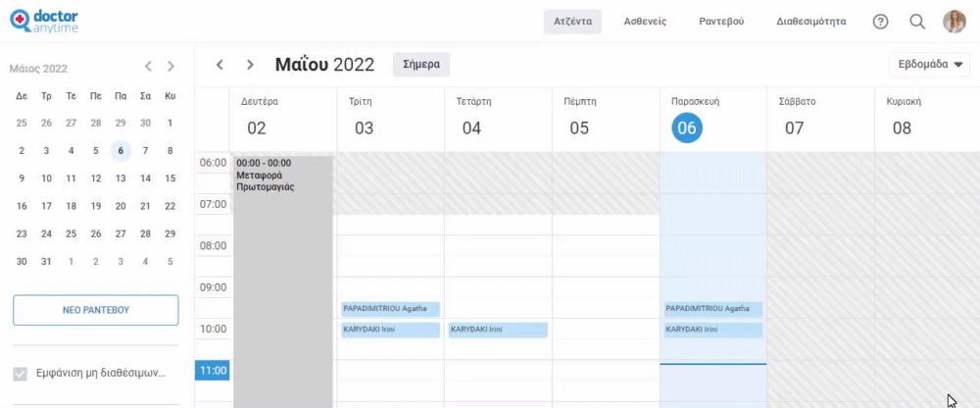
Task: Go to previous month in mini calendar
Action: click(148, 67)
